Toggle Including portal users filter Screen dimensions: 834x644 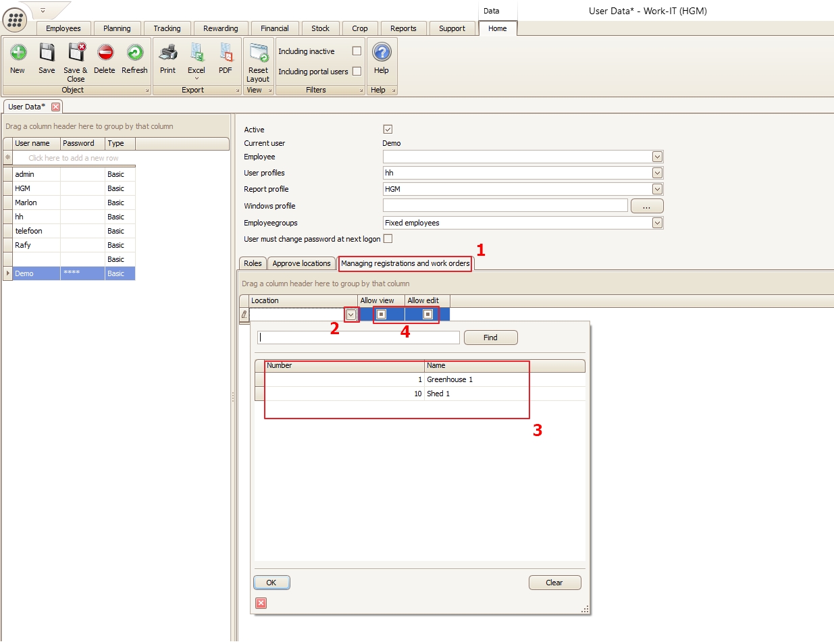[x=357, y=71]
